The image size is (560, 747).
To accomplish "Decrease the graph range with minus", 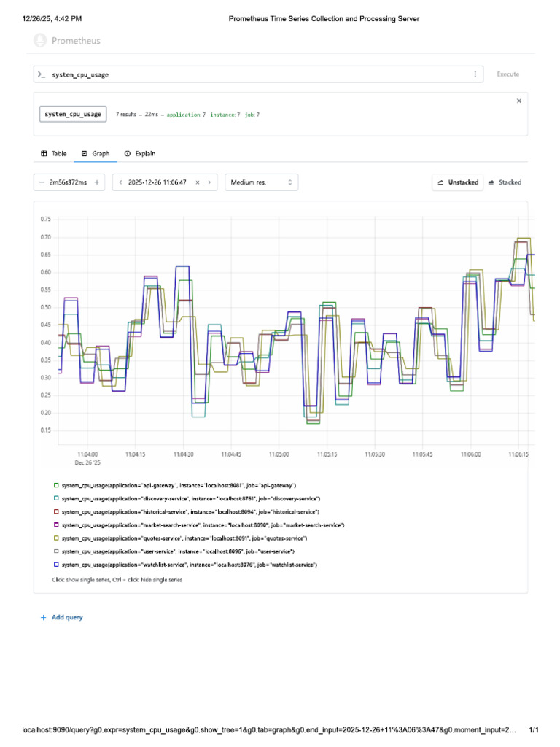I will 42,182.
